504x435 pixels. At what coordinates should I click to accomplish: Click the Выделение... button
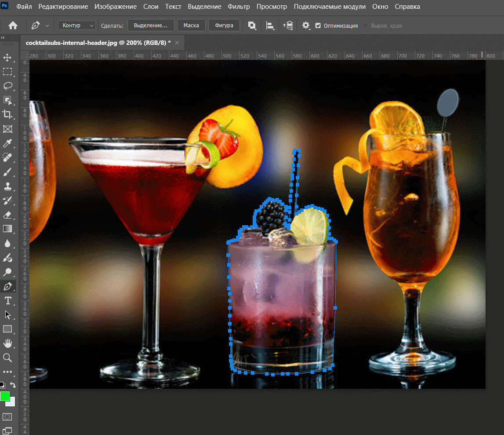coord(151,26)
